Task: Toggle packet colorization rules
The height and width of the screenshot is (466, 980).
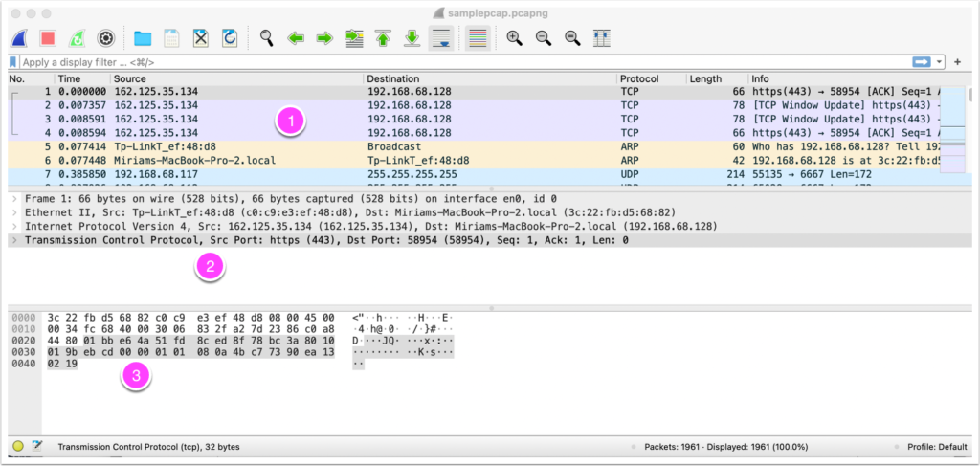Action: tap(478, 38)
